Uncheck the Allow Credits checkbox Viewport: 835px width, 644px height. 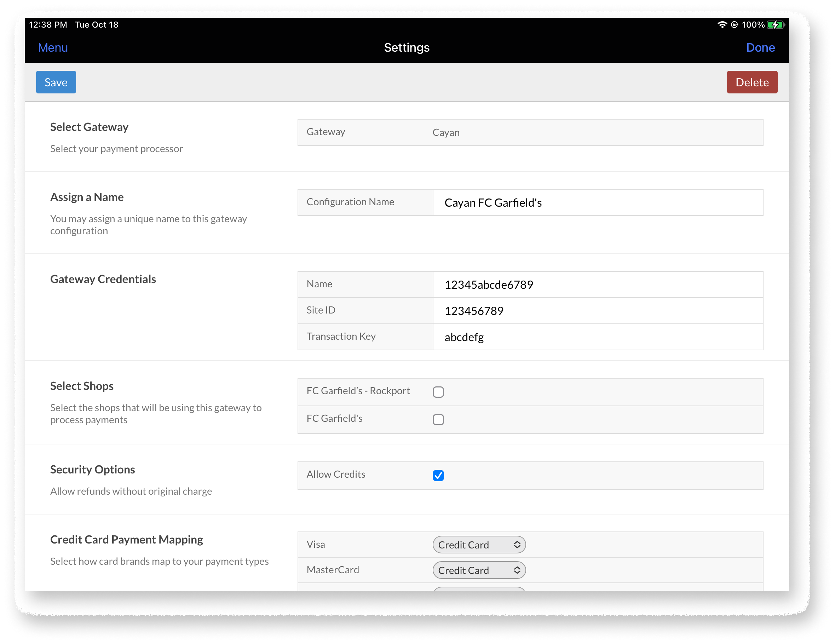(438, 475)
